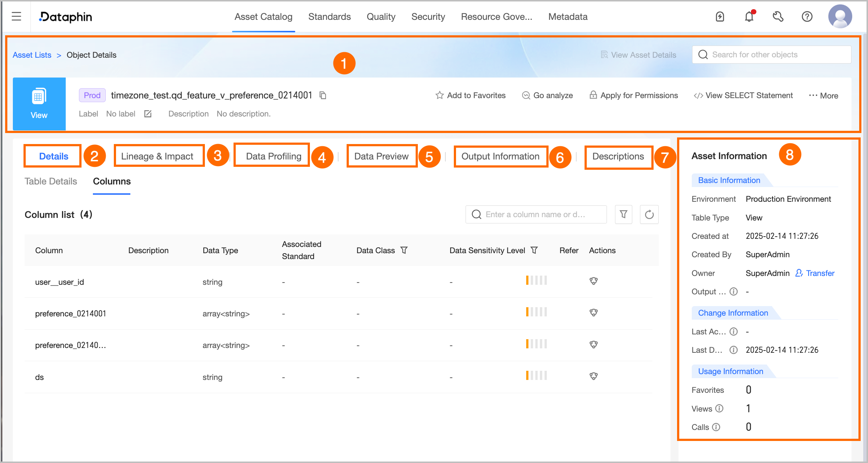Expand the More actions menu
868x463 pixels.
[x=824, y=96]
